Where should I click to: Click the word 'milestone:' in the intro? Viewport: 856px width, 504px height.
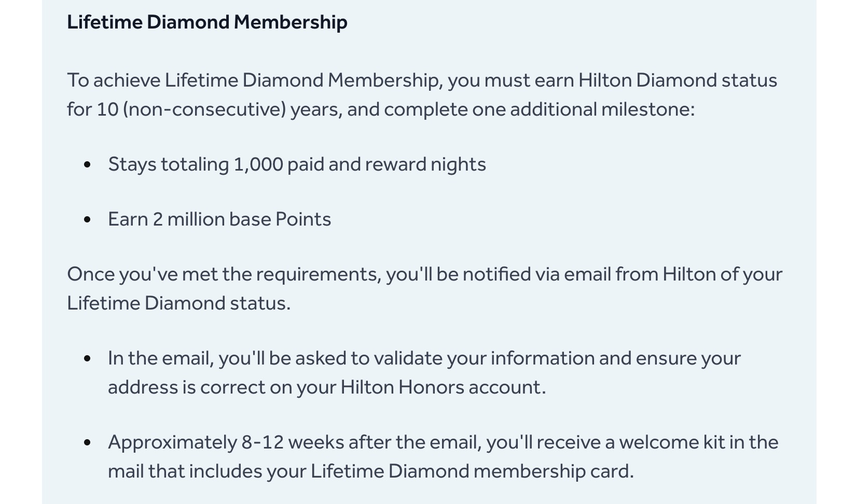(x=648, y=109)
